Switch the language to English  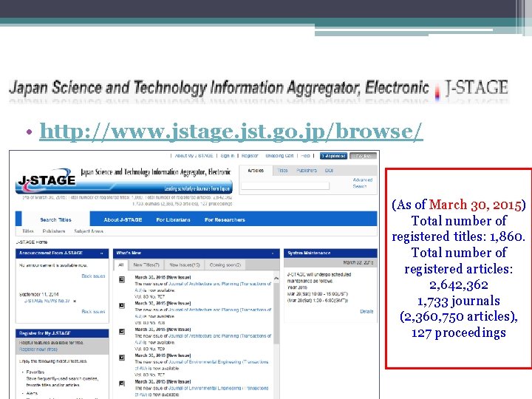[x=363, y=156]
